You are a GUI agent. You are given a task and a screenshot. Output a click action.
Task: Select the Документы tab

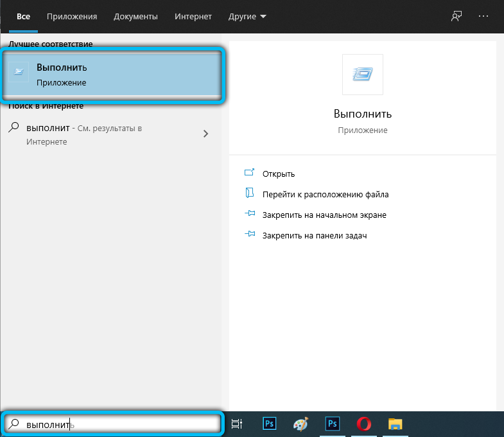click(x=136, y=16)
